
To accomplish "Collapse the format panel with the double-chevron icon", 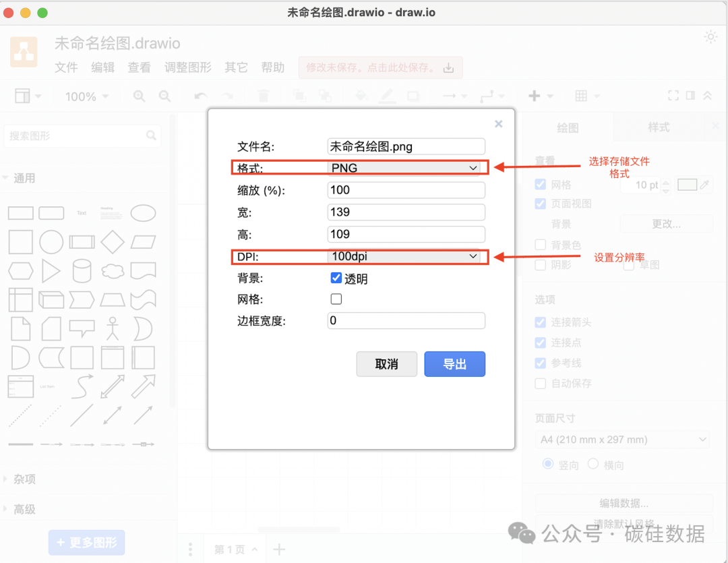I will pyautogui.click(x=706, y=96).
